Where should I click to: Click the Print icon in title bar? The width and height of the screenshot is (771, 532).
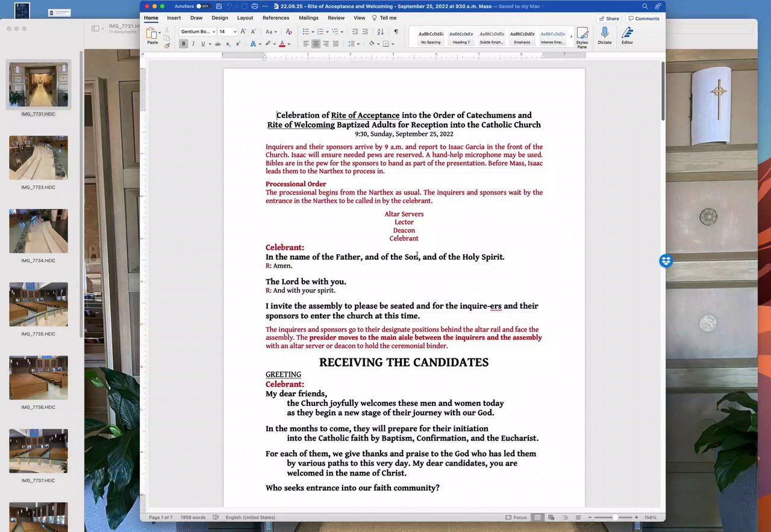[255, 6]
